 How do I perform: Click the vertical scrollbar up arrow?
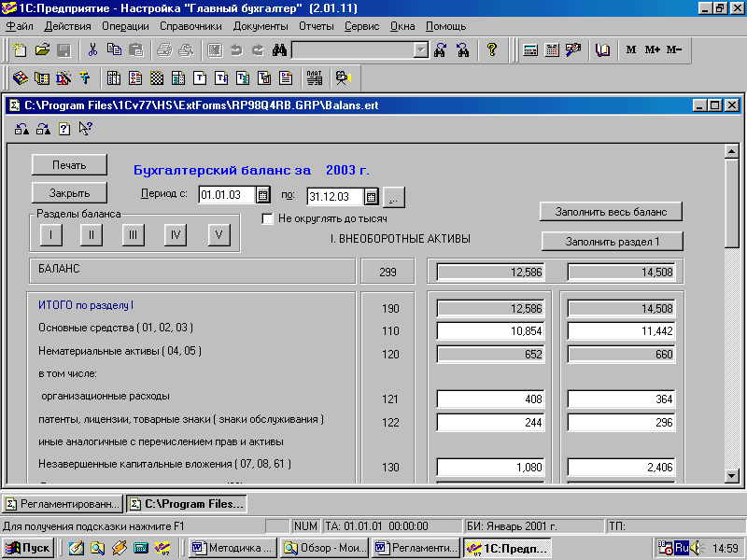point(731,152)
